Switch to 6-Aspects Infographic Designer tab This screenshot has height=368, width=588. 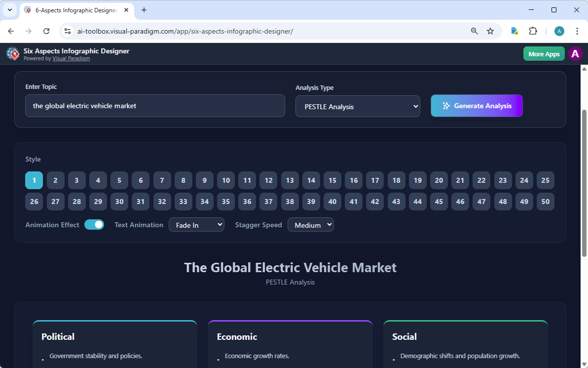[x=74, y=10]
